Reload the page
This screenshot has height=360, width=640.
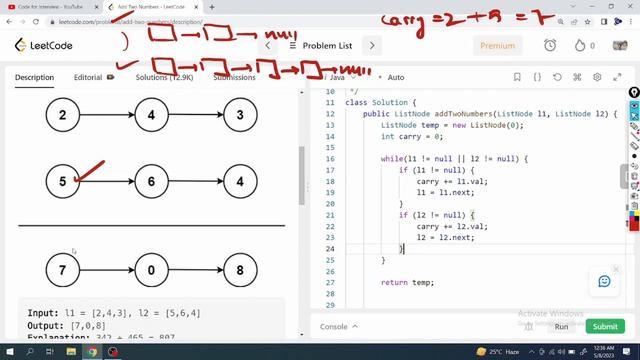pyautogui.click(x=36, y=22)
